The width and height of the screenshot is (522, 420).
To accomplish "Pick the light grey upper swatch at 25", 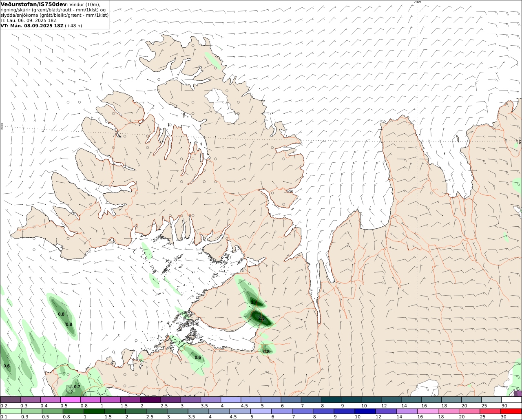I will click(491, 400).
